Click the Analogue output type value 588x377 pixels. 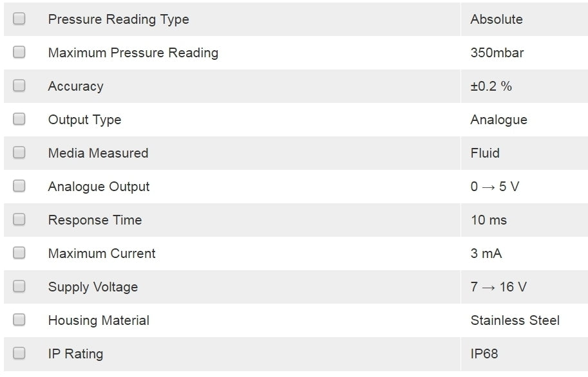[498, 120]
